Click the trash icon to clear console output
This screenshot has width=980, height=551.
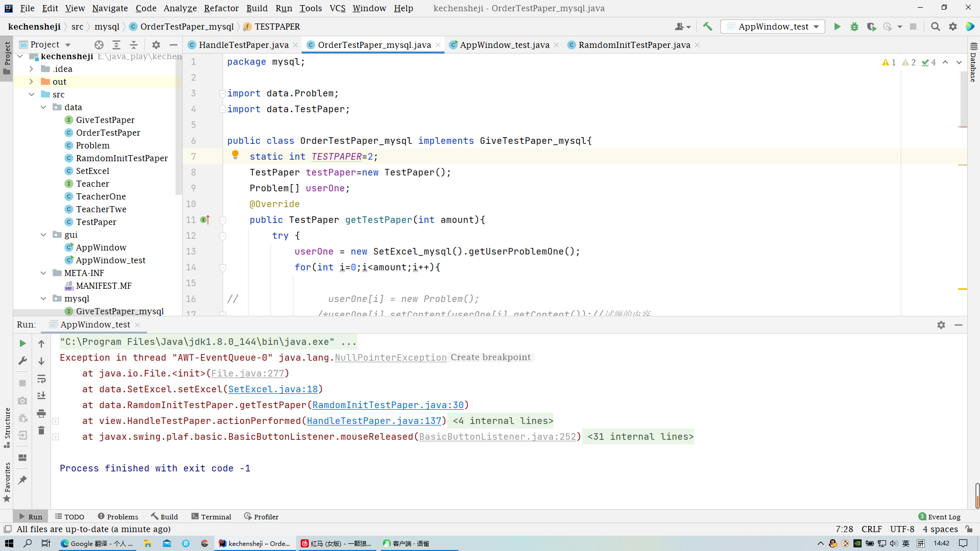pos(41,431)
